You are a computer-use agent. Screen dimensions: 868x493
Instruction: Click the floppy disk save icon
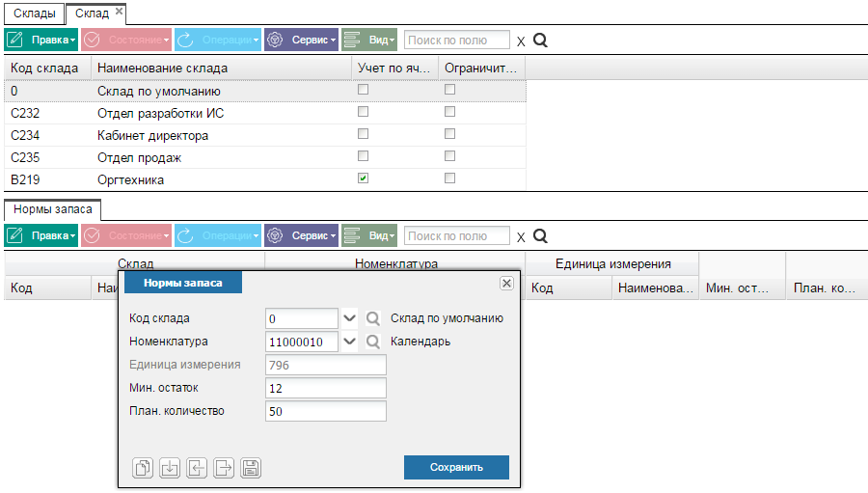click(251, 468)
